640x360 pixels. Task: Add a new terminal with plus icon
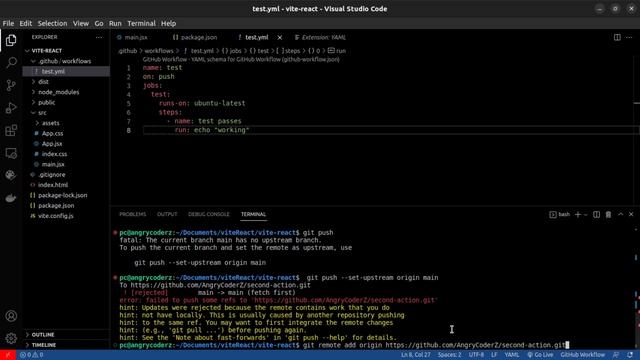(x=578, y=214)
